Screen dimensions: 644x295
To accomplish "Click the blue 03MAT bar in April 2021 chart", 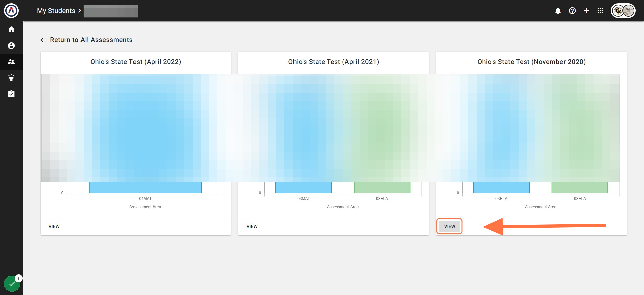I will coord(304,187).
